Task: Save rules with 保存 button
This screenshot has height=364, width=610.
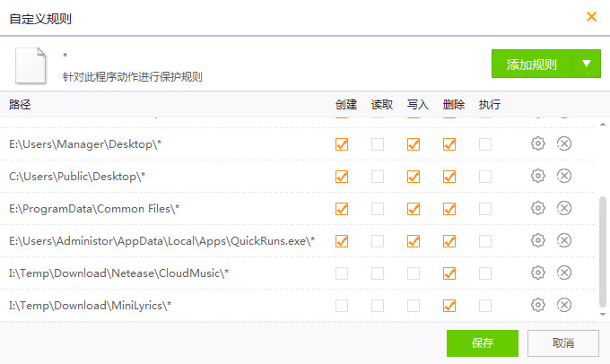Action: click(483, 342)
